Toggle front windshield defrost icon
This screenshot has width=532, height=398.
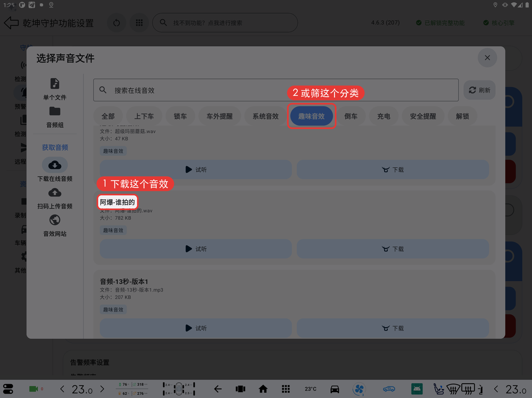(x=454, y=389)
